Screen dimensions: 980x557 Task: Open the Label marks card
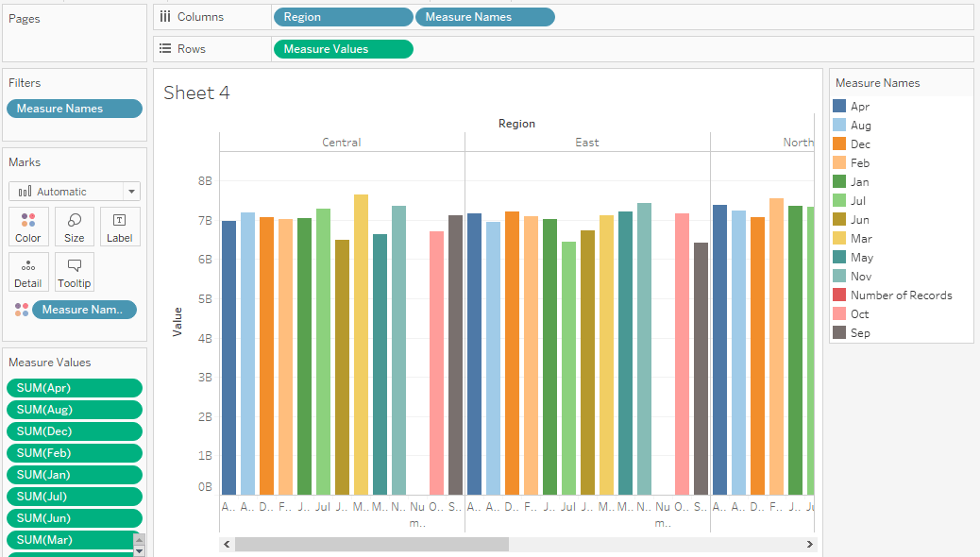[x=120, y=226]
